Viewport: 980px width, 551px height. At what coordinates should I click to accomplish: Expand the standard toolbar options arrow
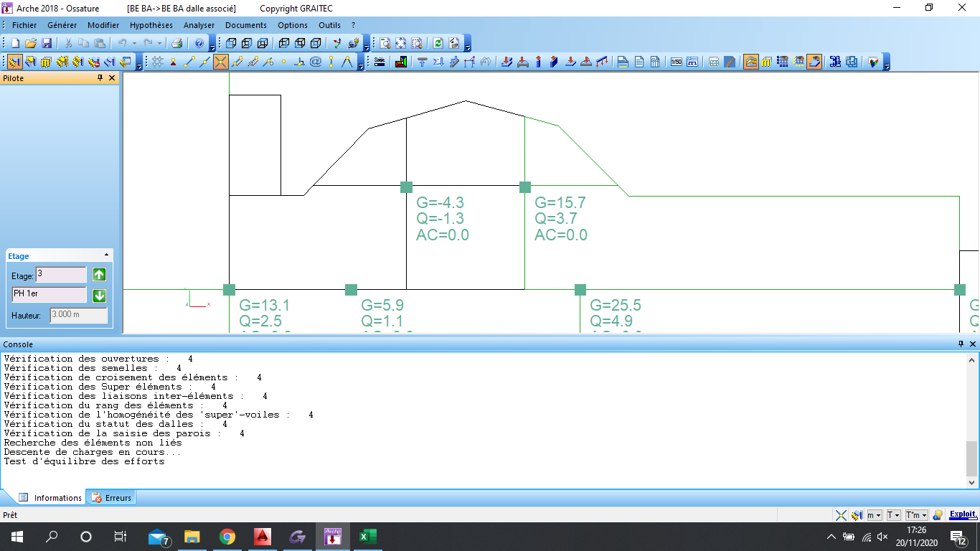click(x=212, y=44)
